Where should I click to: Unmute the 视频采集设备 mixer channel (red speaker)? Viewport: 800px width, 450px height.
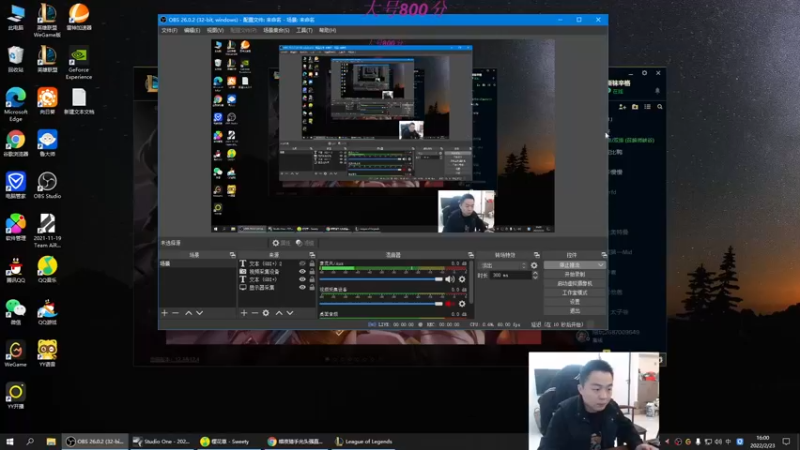[449, 304]
